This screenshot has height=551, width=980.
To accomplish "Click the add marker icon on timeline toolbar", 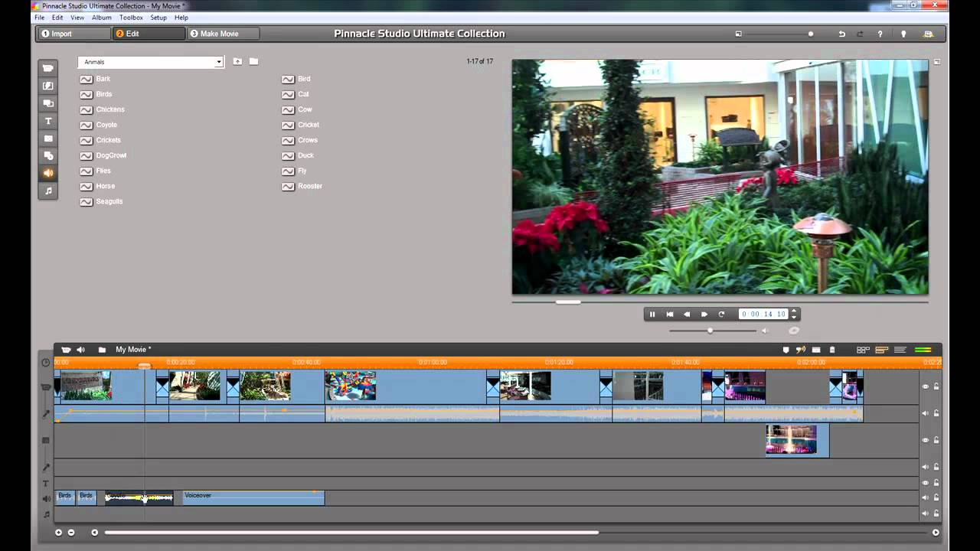I will (786, 350).
